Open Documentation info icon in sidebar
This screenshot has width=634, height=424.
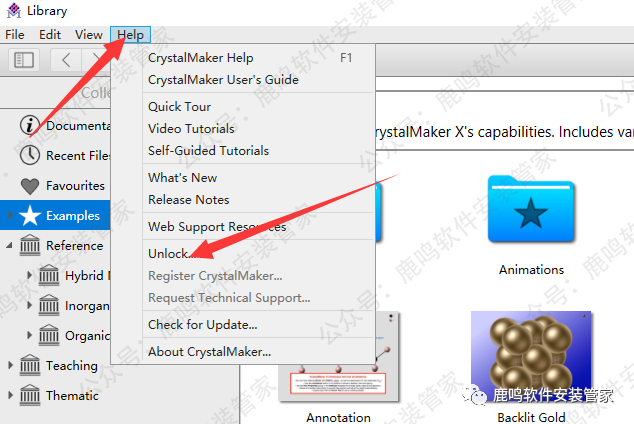pyautogui.click(x=30, y=125)
